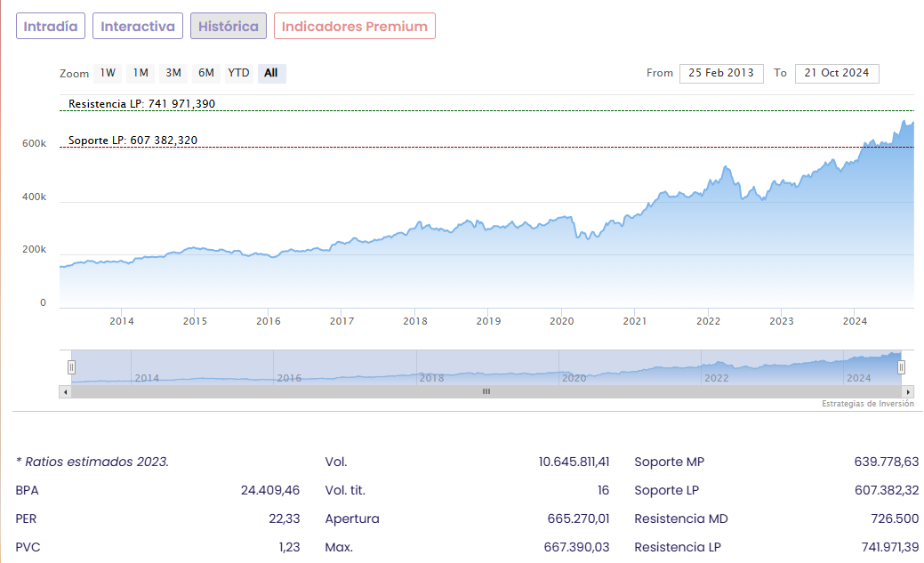Switch to the Intradía tab
The width and height of the screenshot is (924, 563).
51,27
